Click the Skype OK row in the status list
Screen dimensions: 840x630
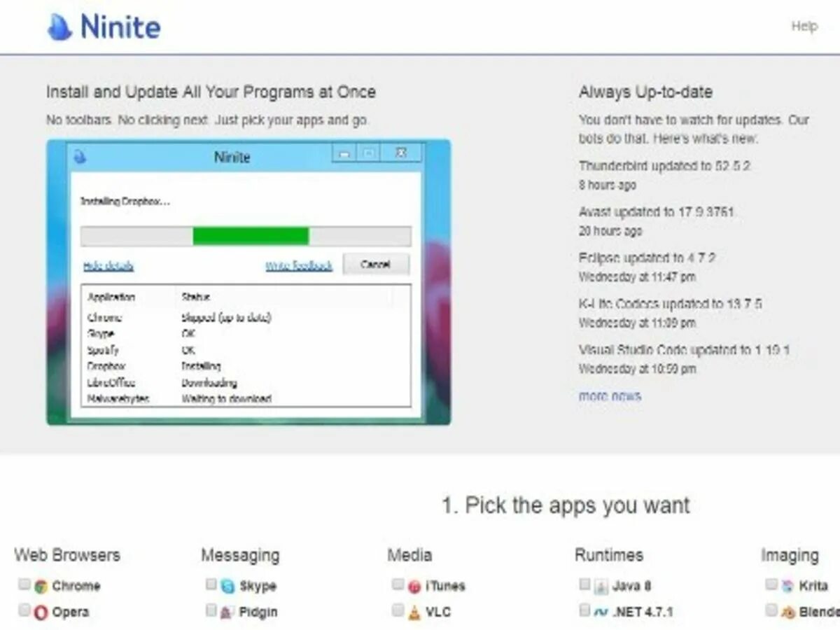(x=245, y=334)
